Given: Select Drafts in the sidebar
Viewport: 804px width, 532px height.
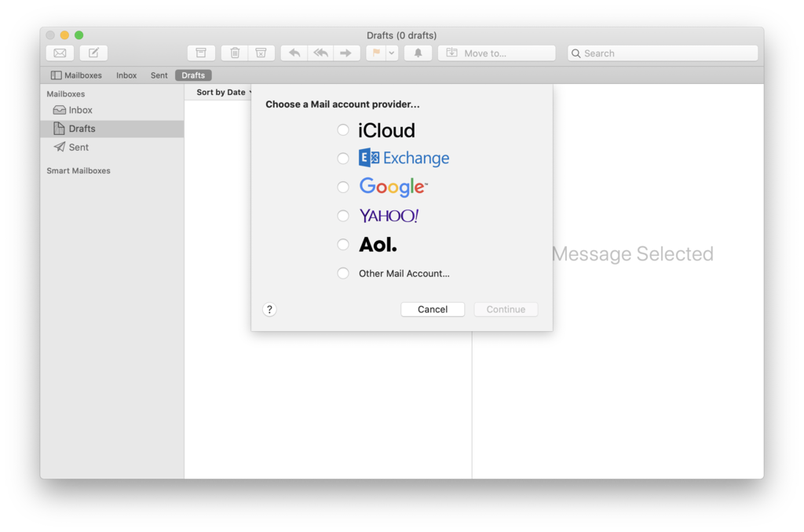Looking at the screenshot, I should tap(111, 129).
